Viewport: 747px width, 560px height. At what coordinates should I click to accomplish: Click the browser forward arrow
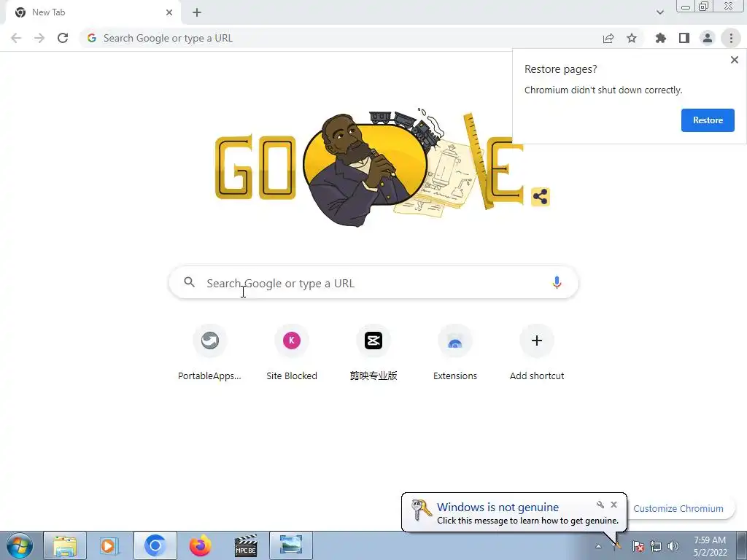tap(39, 38)
